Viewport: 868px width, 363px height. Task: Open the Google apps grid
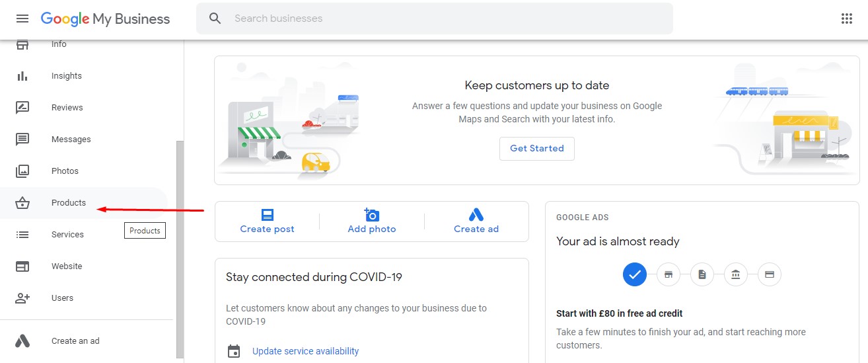click(847, 19)
